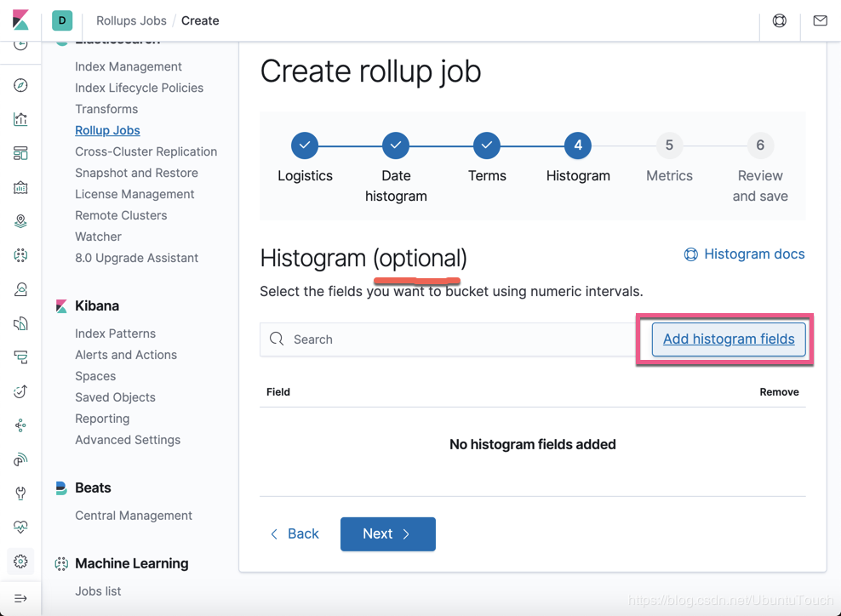The height and width of the screenshot is (616, 841).
Task: Click the Back button
Action: tap(295, 534)
